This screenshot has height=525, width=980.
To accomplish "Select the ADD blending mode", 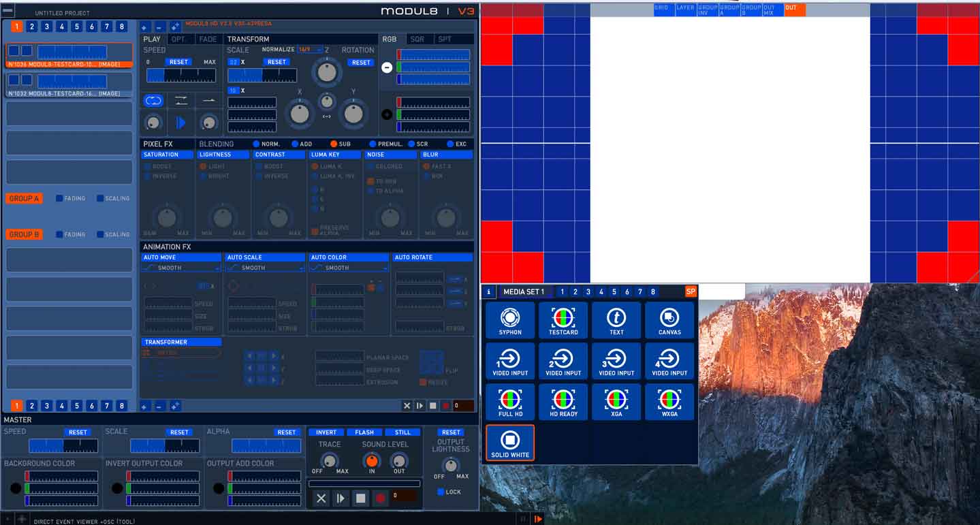I will pos(295,144).
